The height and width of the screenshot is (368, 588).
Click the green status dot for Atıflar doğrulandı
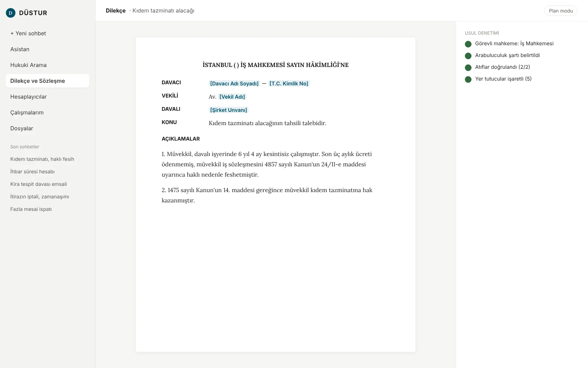point(468,68)
